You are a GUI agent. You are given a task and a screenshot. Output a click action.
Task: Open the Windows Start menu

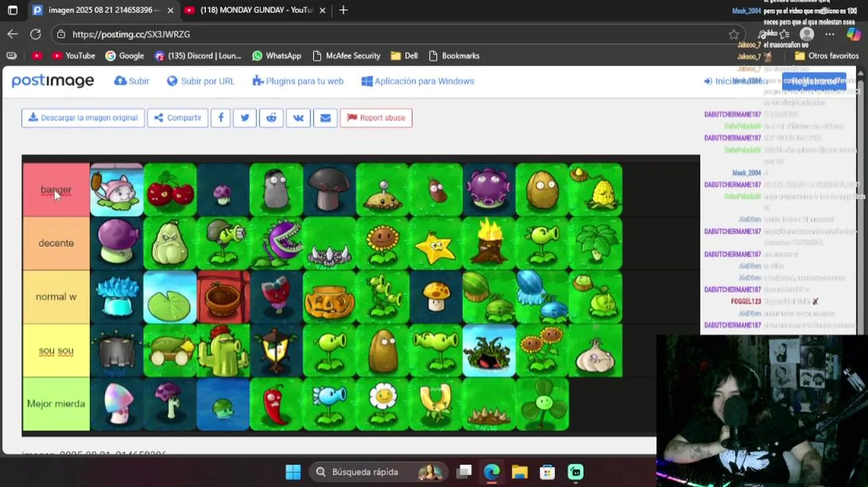[293, 471]
